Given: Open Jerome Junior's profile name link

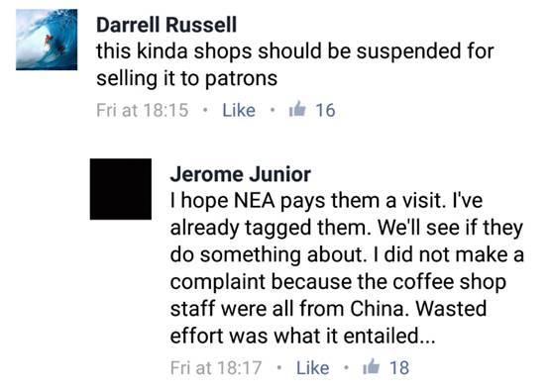Looking at the screenshot, I should coord(241,174).
